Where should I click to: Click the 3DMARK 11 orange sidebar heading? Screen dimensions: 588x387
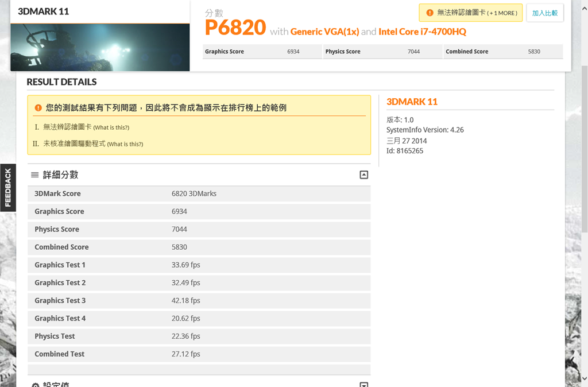[x=412, y=102]
